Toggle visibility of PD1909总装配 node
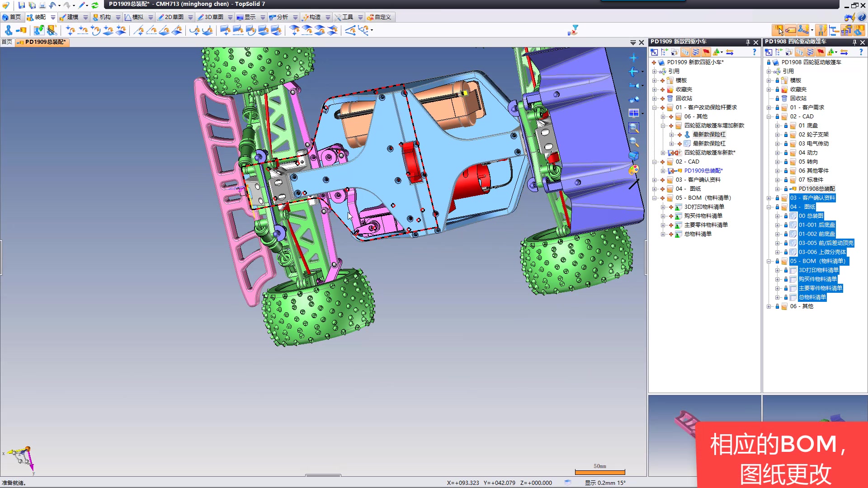Viewport: 868px width, 488px height. click(x=672, y=171)
